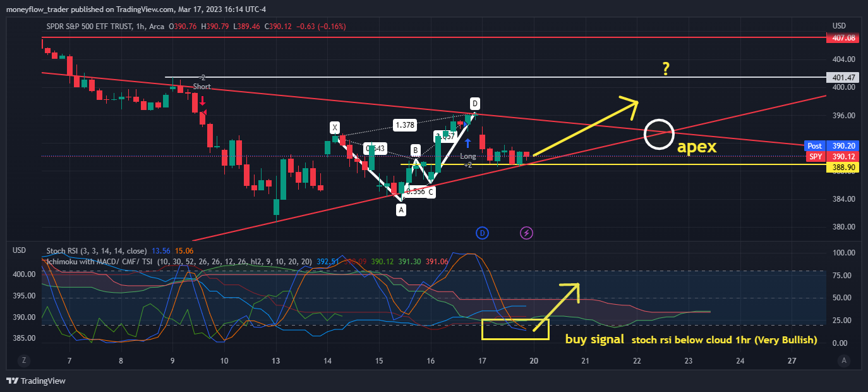The height and width of the screenshot is (392, 868).
Task: Select the white B pattern point label
Action: coord(415,150)
